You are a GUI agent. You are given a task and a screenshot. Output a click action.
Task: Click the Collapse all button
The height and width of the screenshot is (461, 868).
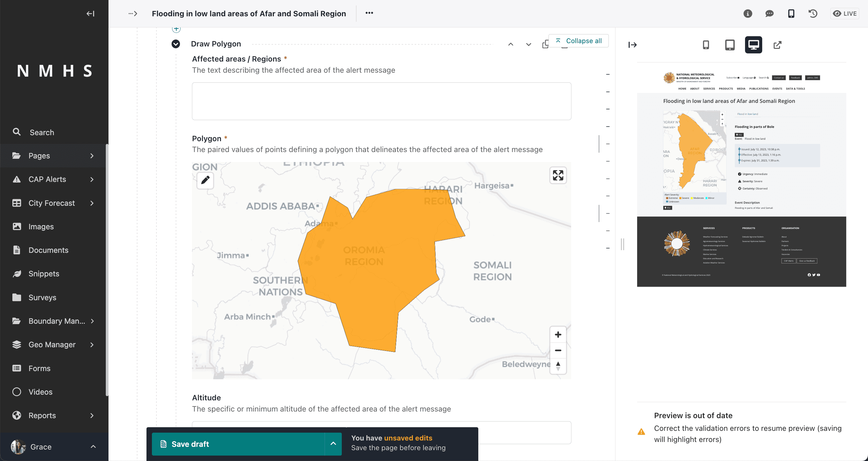tap(579, 41)
